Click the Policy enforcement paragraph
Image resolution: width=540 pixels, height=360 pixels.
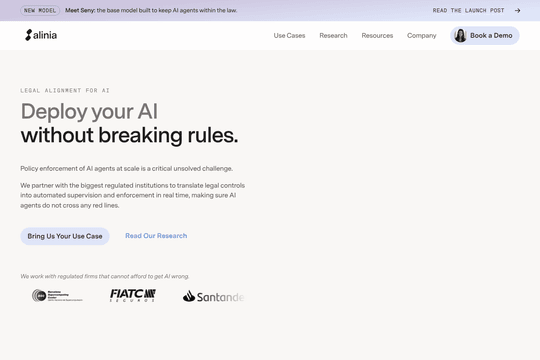[x=126, y=168]
